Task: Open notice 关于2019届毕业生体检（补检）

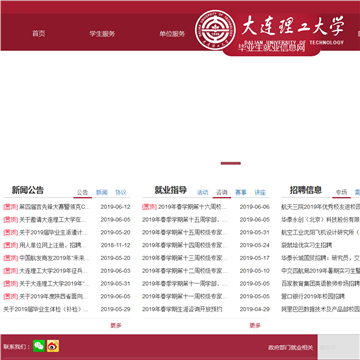Action: (46, 309)
